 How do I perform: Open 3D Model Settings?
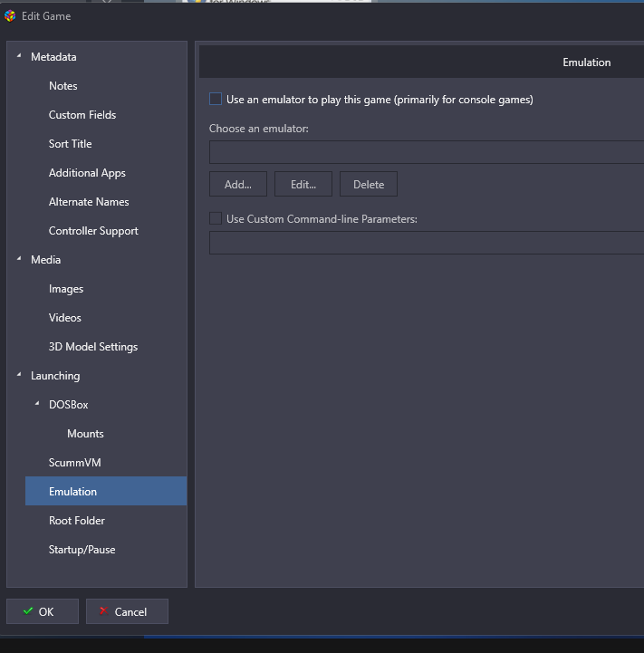(93, 347)
